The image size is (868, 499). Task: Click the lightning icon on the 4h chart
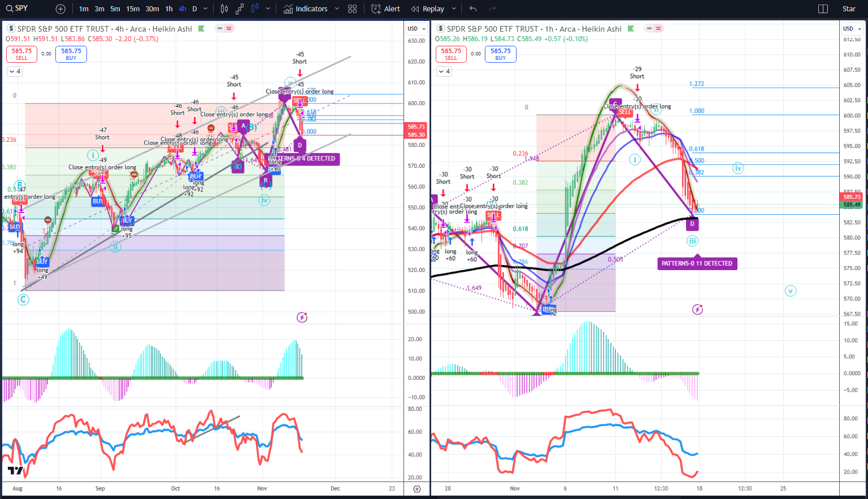pos(302,318)
